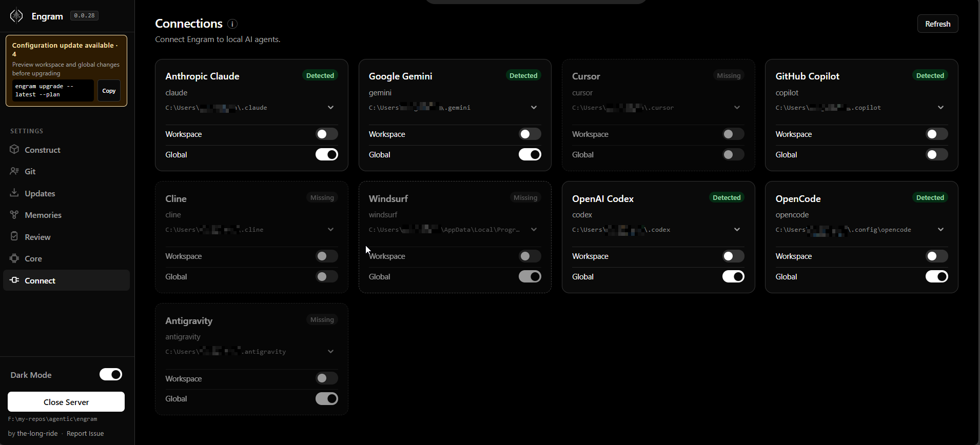The width and height of the screenshot is (980, 445).
Task: Click the Missing badge on Windsurf
Action: 525,197
